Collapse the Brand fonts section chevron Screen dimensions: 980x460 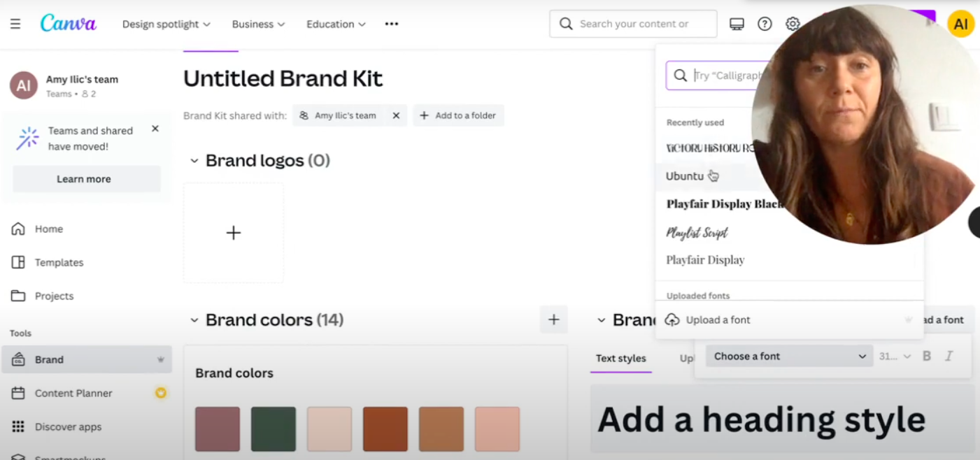click(601, 320)
